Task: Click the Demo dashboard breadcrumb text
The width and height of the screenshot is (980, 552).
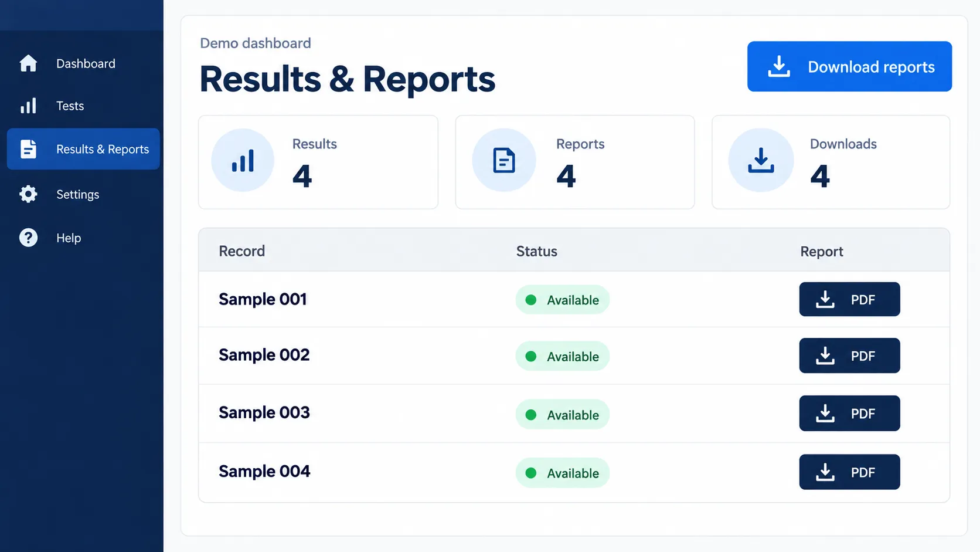Action: tap(255, 43)
